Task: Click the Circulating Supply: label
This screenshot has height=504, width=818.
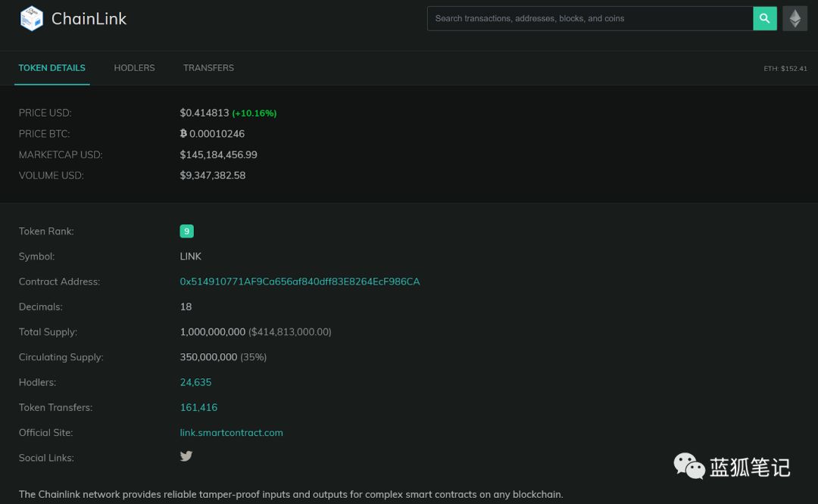Action: coord(61,357)
